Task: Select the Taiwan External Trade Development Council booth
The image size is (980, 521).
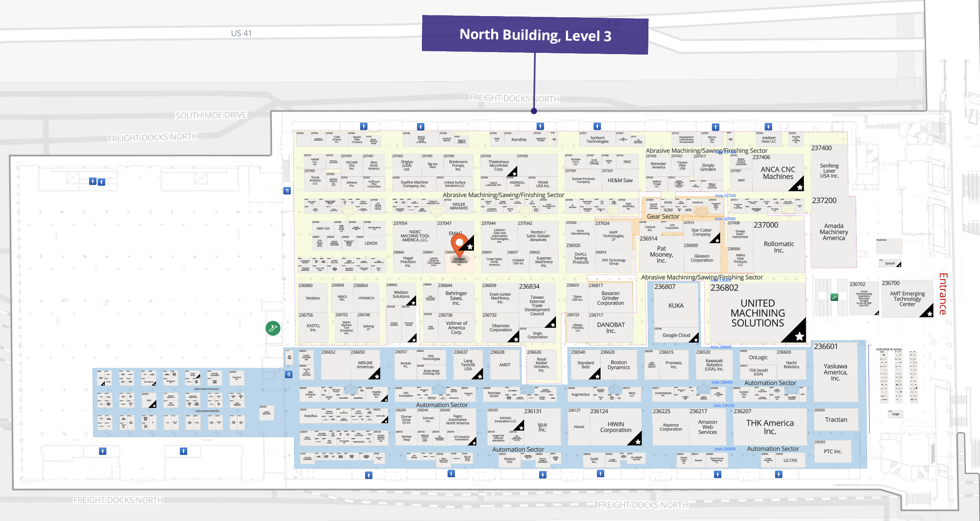Action: click(x=537, y=305)
